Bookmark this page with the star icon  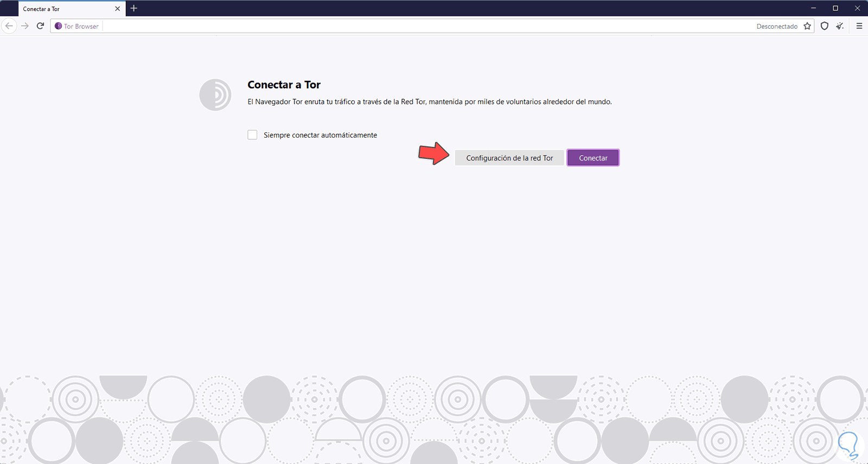point(807,26)
